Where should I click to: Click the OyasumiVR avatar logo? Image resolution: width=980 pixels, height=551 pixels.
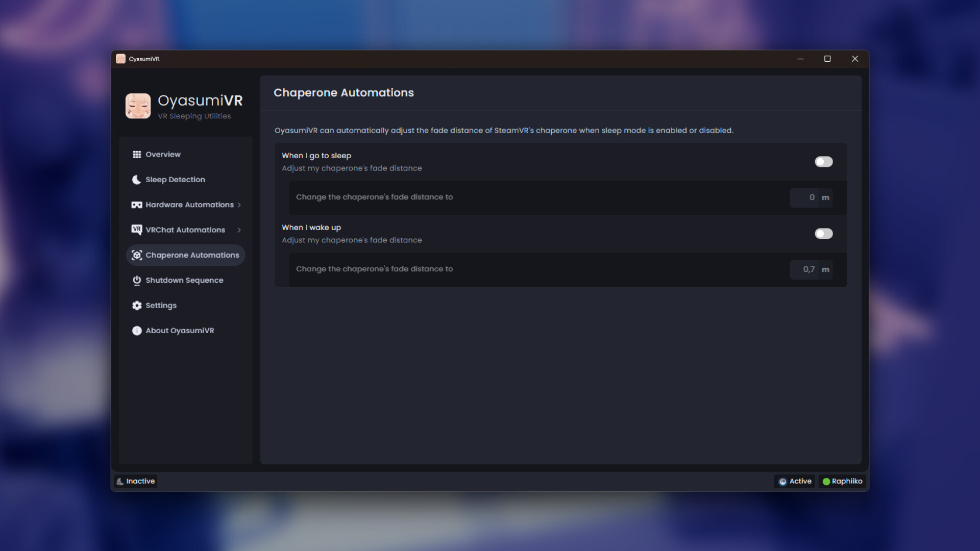click(137, 106)
